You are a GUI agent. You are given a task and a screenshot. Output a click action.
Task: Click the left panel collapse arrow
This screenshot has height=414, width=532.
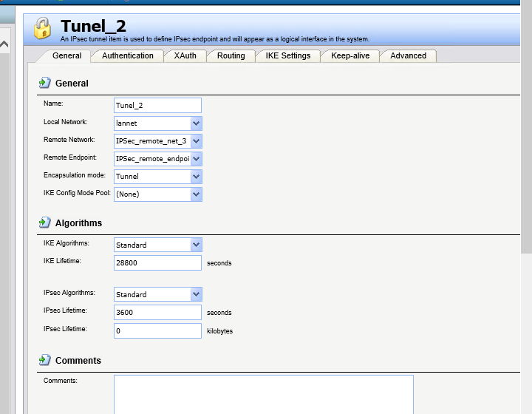coord(4,45)
